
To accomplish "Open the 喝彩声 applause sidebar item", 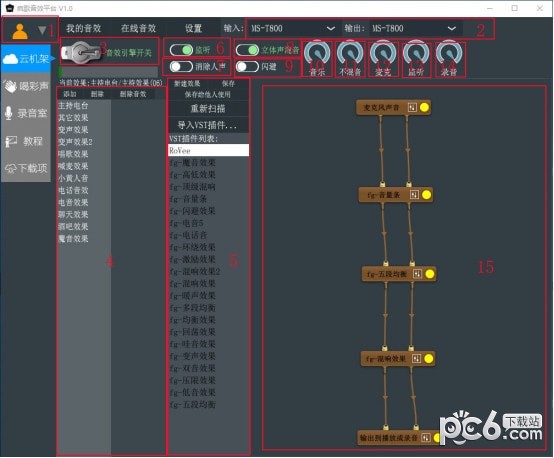I will 26,86.
